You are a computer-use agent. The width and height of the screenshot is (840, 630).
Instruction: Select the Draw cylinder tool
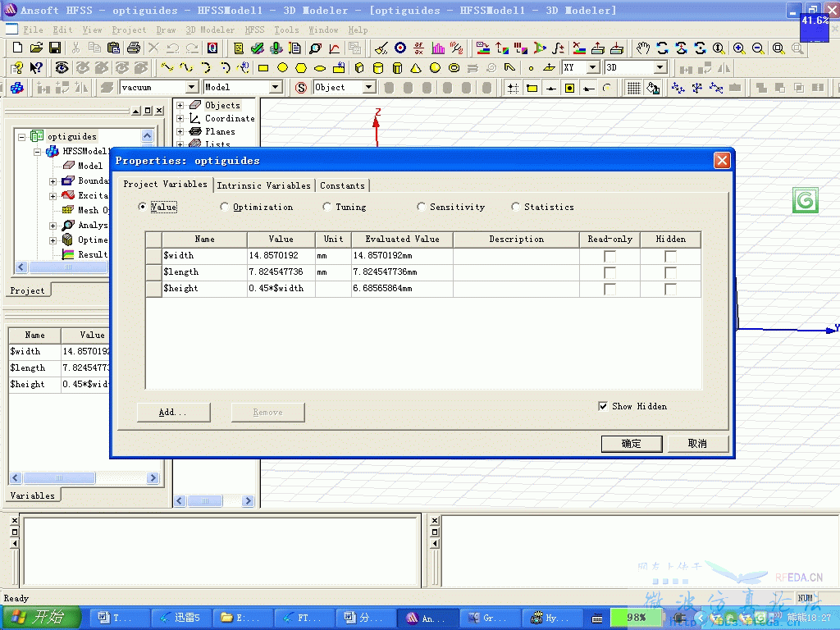click(377, 68)
